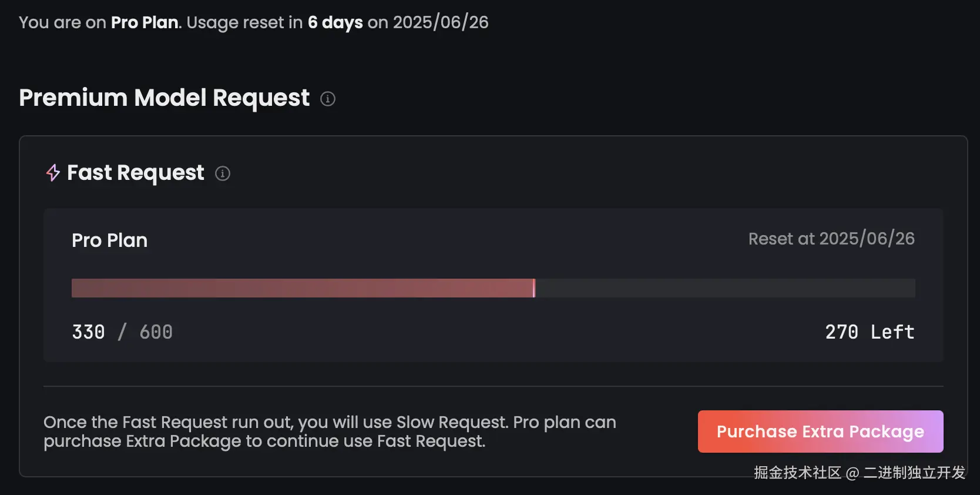The width and height of the screenshot is (980, 495).
Task: Click the info icon beside Premium Model Request
Action: (x=328, y=99)
